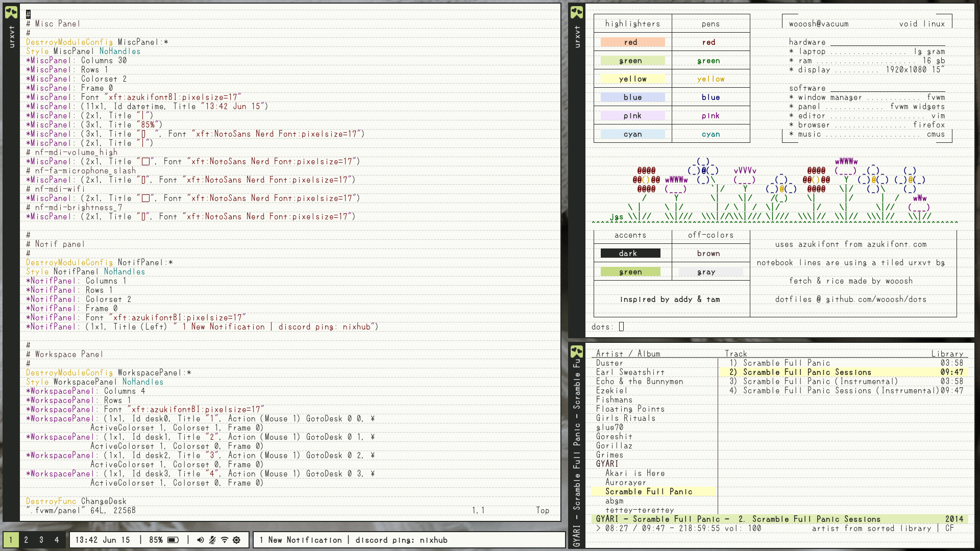Switch to workspace 4
980x551 pixels.
pos(57,540)
